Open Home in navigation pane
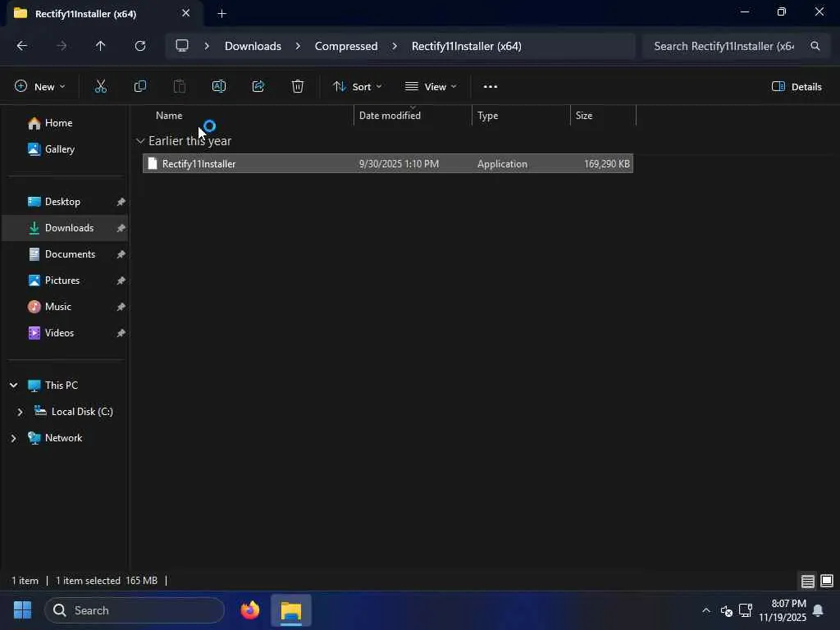 58,123
